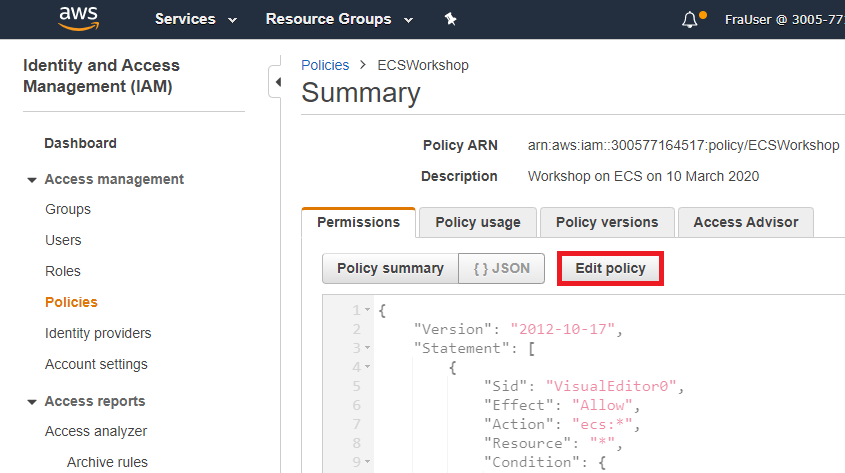Image resolution: width=845 pixels, height=473 pixels.
Task: Go to the IAM Dashboard
Action: pyautogui.click(x=80, y=143)
